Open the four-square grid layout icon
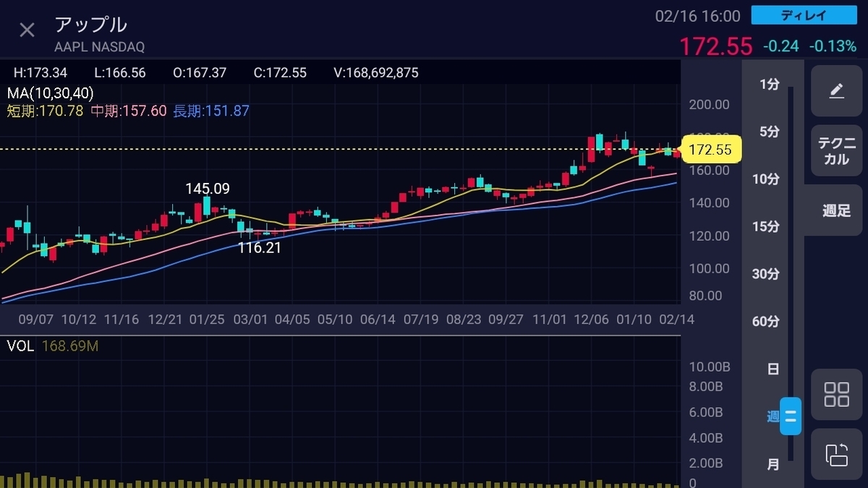The width and height of the screenshot is (868, 488). [836, 395]
